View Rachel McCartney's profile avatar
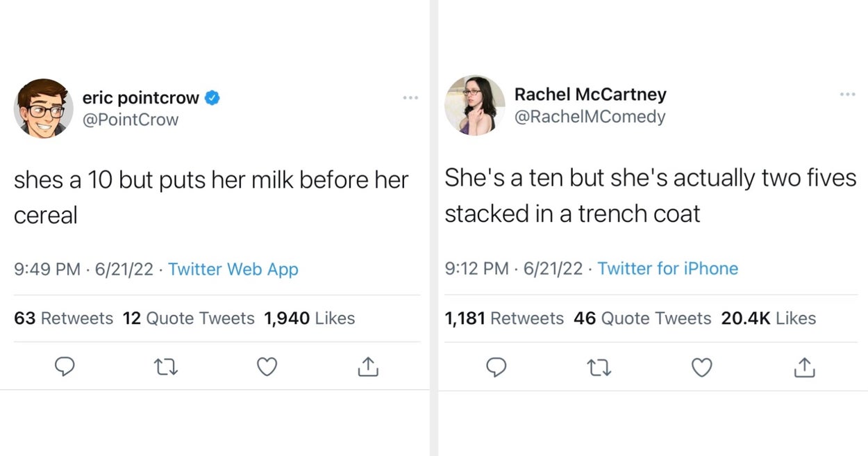 (475, 105)
